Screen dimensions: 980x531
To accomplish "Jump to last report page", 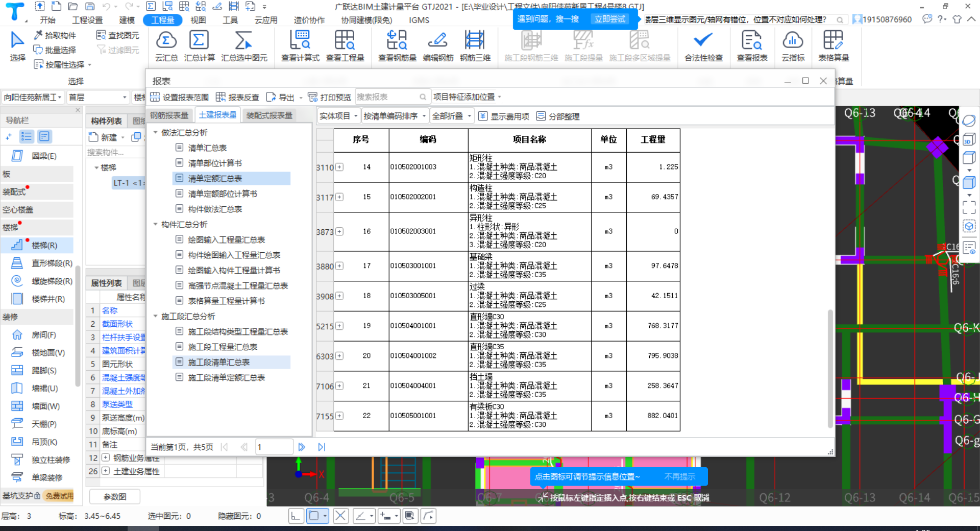I will [322, 447].
